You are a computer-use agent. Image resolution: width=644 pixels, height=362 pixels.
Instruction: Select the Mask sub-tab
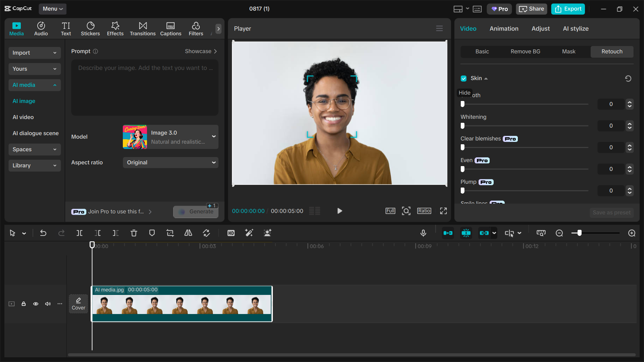pyautogui.click(x=568, y=51)
